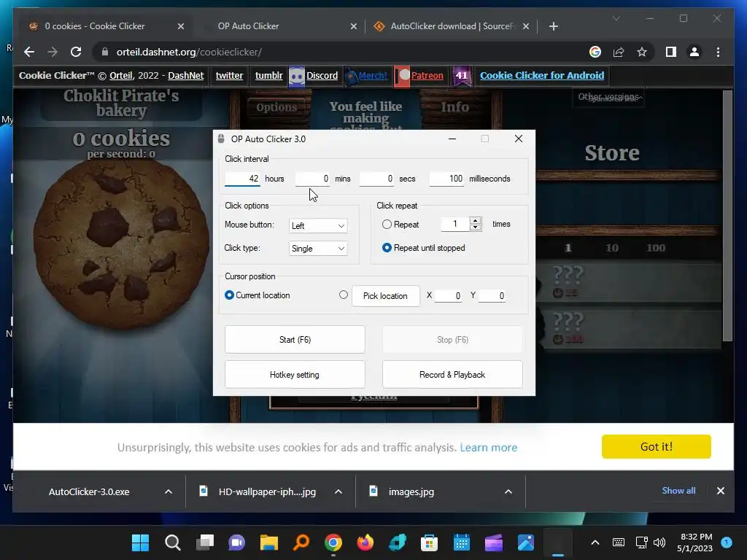Show hidden system tray icons

[x=595, y=542]
